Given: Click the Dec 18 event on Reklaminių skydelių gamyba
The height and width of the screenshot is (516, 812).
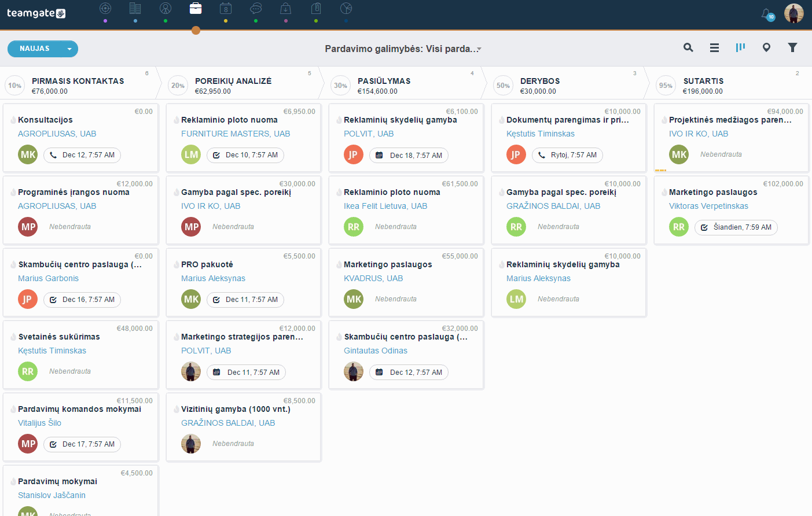Looking at the screenshot, I should pos(409,155).
